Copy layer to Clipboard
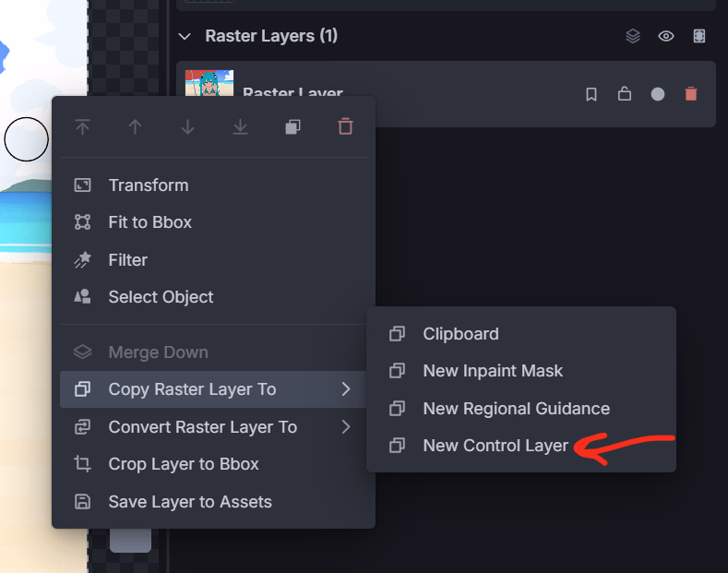Viewport: 728px width, 573px height. [521, 334]
